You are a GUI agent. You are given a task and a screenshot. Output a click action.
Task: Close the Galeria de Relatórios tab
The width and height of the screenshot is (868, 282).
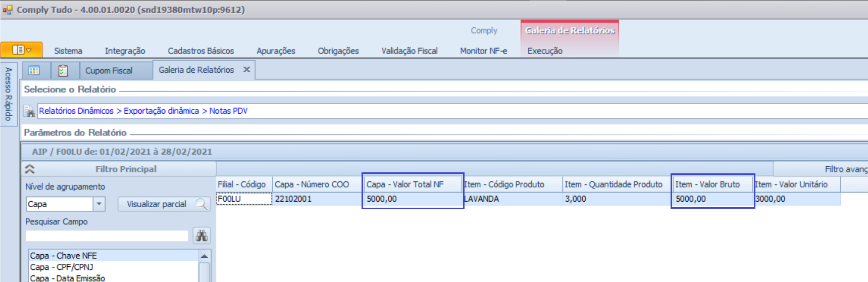[247, 70]
